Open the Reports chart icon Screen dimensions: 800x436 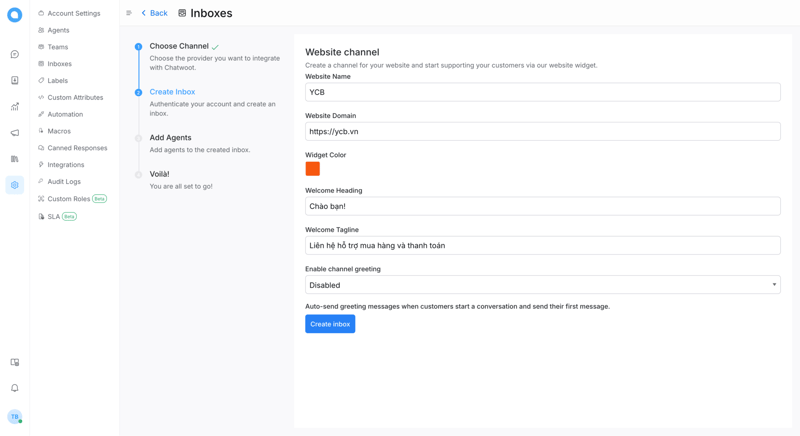coord(15,107)
